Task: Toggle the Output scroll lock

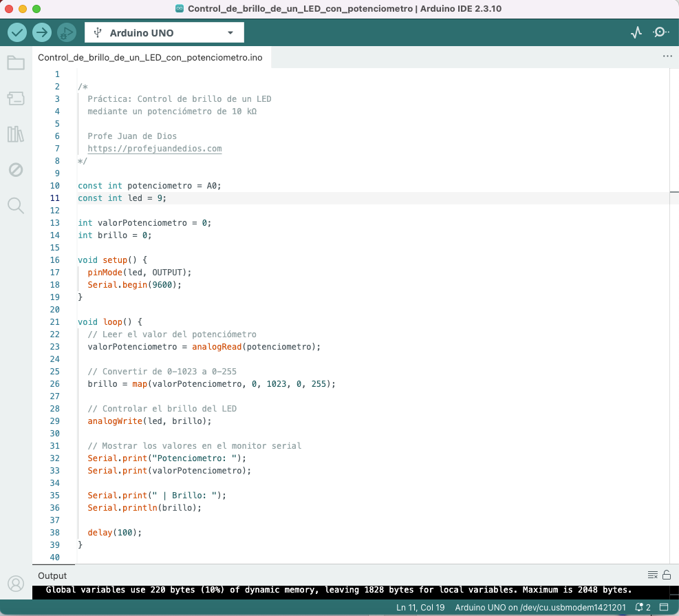Action: [667, 575]
